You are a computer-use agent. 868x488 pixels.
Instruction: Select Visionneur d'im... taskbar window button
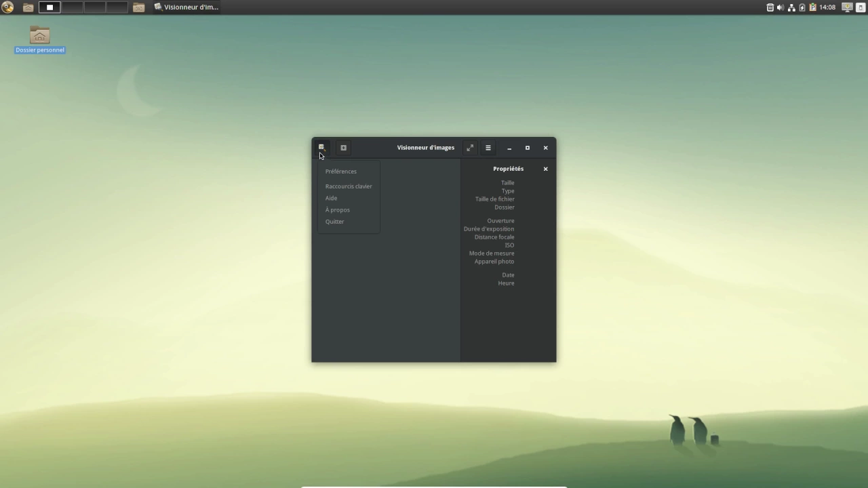point(186,7)
